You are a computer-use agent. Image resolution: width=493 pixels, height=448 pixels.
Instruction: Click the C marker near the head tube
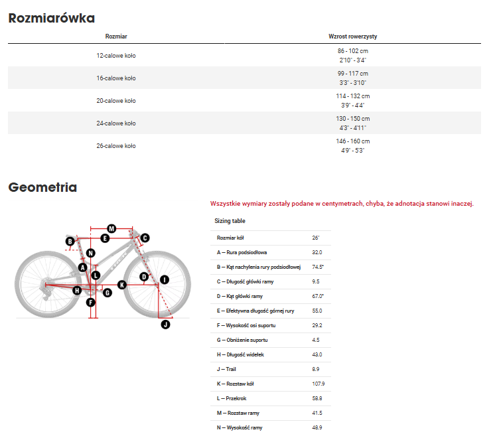(x=145, y=238)
